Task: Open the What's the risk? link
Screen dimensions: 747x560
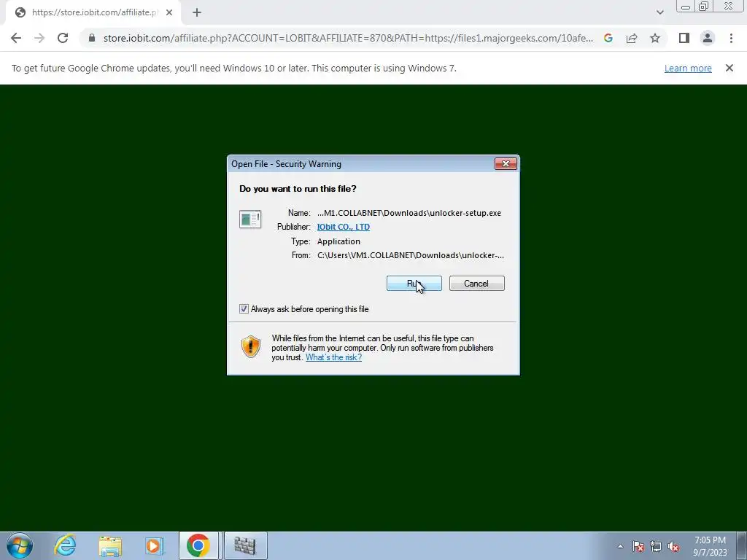Action: pos(333,357)
